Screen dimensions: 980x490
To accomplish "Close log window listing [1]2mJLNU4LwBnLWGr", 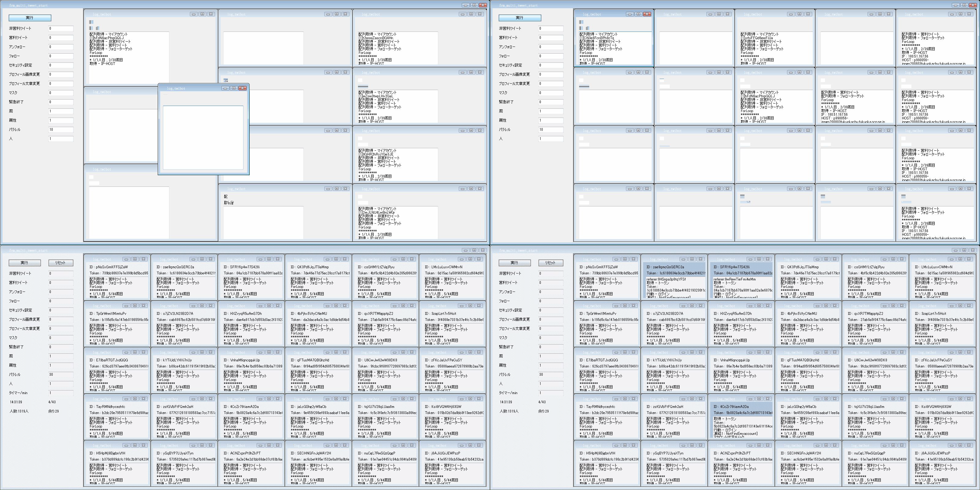I will tap(479, 189).
